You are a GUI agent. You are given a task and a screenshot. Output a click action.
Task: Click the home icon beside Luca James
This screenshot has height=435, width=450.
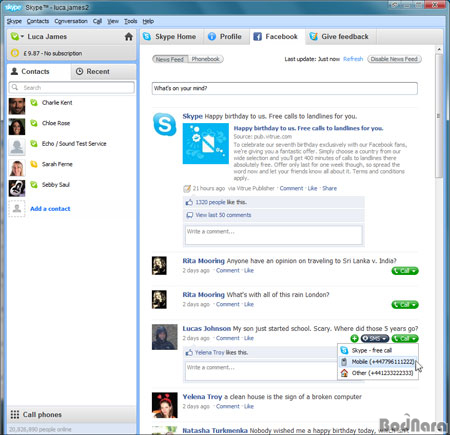[x=129, y=37]
